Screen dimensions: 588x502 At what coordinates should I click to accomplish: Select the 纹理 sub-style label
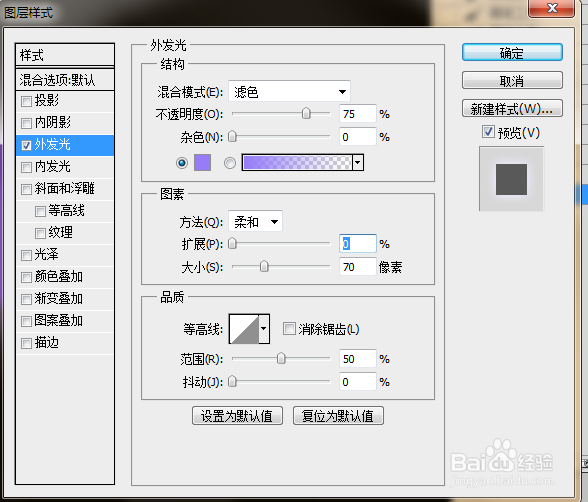tap(60, 233)
